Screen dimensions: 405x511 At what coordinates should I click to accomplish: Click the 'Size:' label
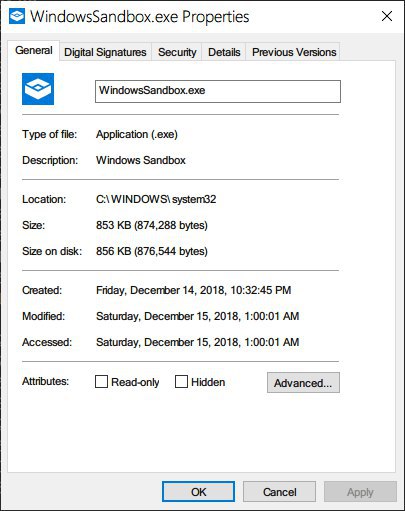click(x=33, y=225)
